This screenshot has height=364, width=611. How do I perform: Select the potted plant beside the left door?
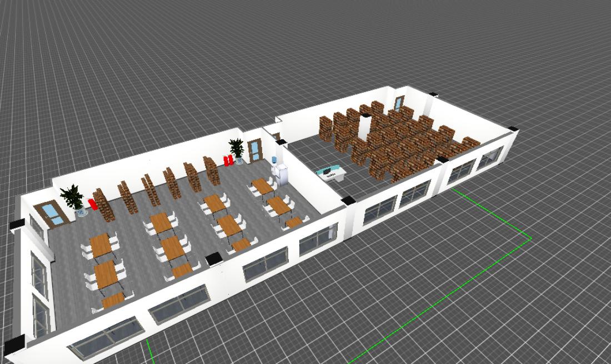point(73,198)
